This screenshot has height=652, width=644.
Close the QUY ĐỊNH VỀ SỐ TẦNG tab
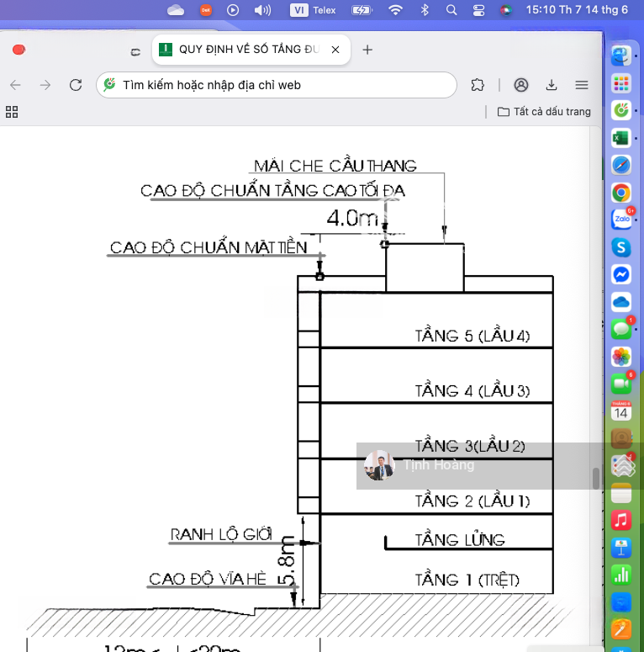[335, 50]
